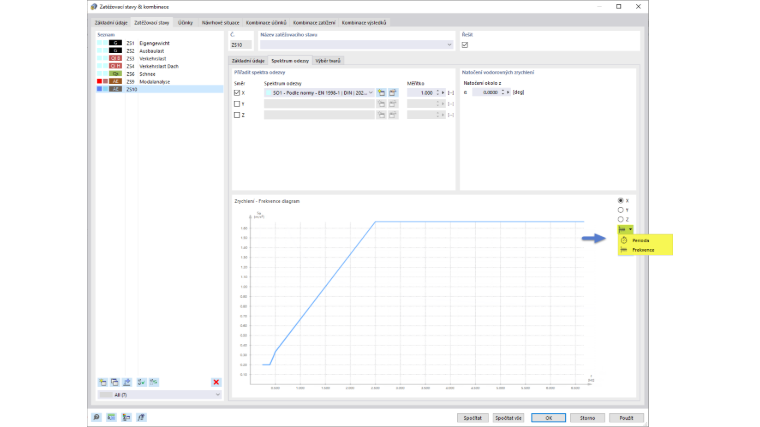Enable the Y direction checkbox
760x427 pixels.
click(x=237, y=104)
